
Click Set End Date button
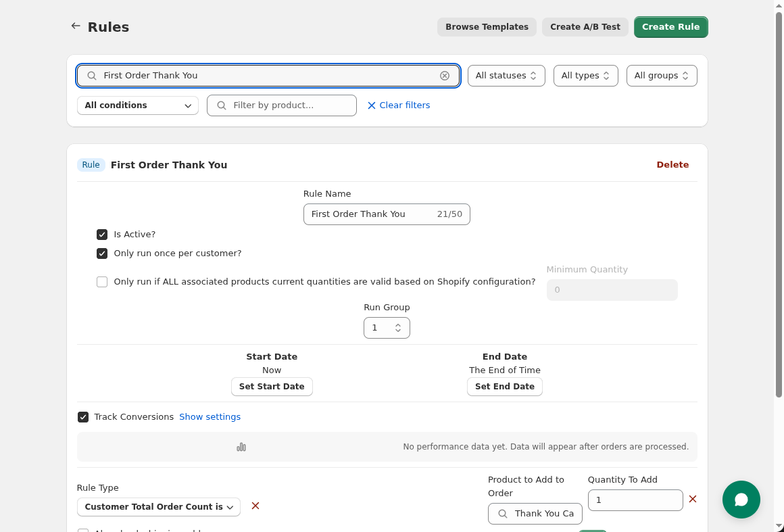point(504,387)
